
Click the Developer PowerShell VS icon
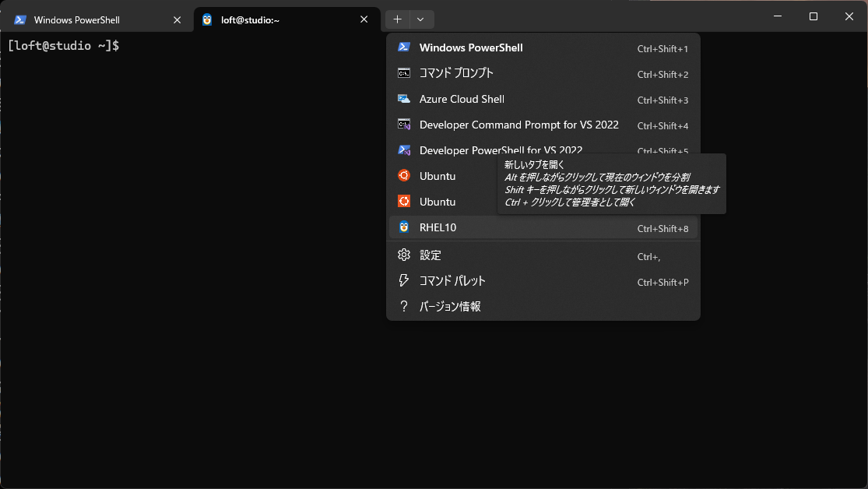[x=404, y=150]
